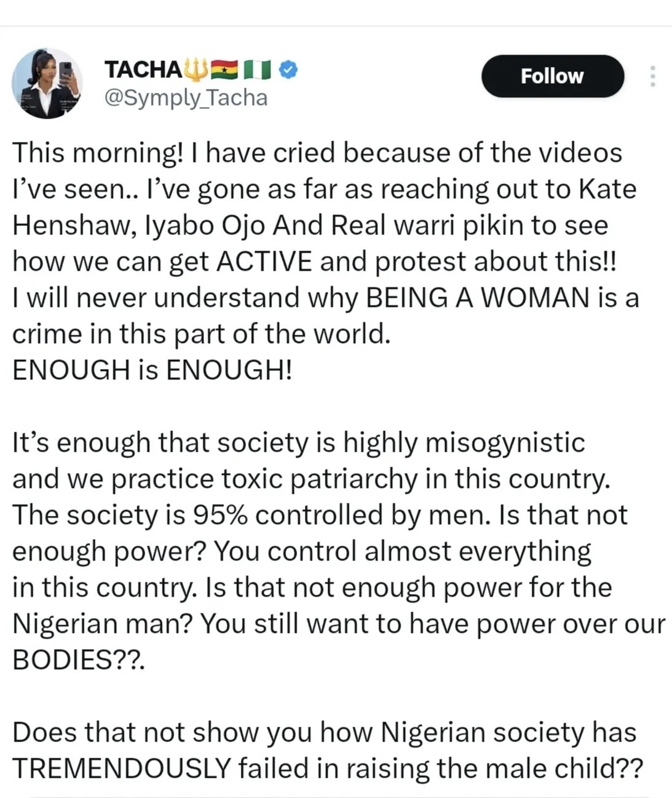This screenshot has width=672, height=798.
Task: Click the word 'TREMENDOUSLY'
Action: pos(121,768)
